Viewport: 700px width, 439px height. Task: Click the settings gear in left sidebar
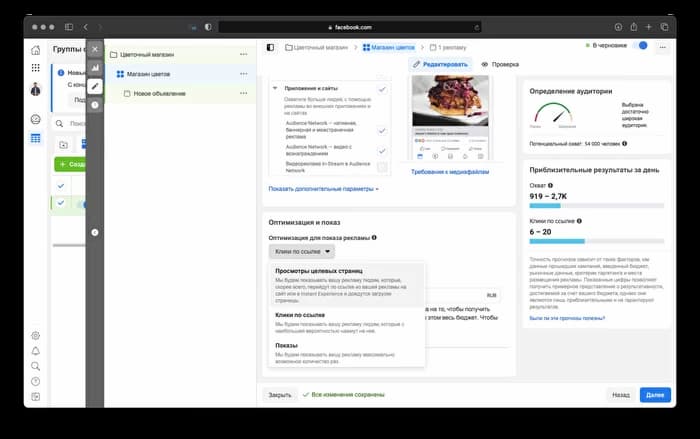pyautogui.click(x=35, y=336)
